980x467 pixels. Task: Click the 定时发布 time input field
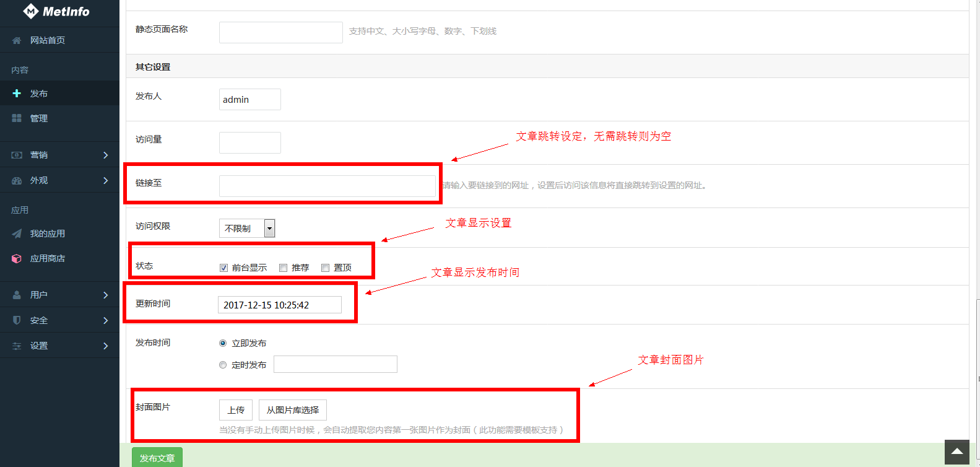[336, 364]
